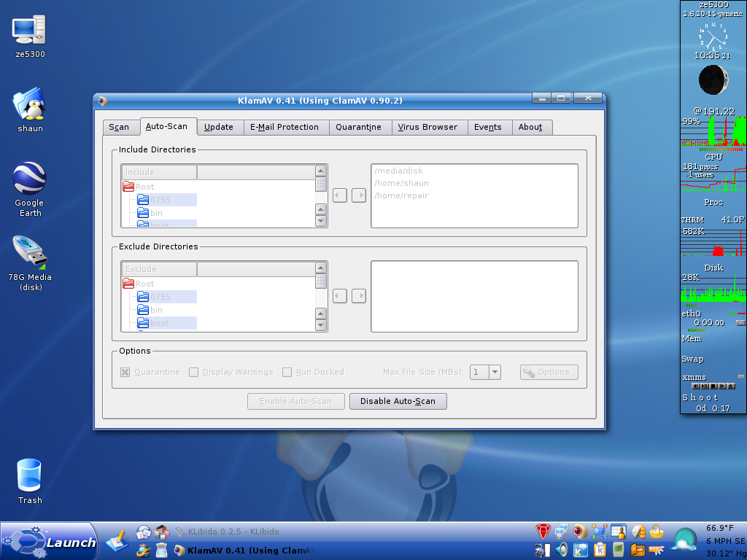Click the network nodes tray icon
The width and height of the screenshot is (747, 560).
coord(600,532)
